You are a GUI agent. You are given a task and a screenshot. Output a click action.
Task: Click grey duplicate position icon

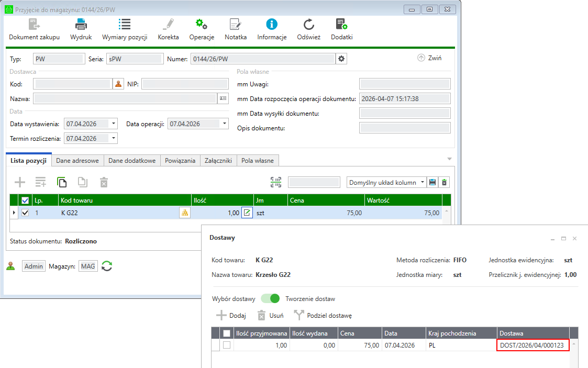pos(83,183)
